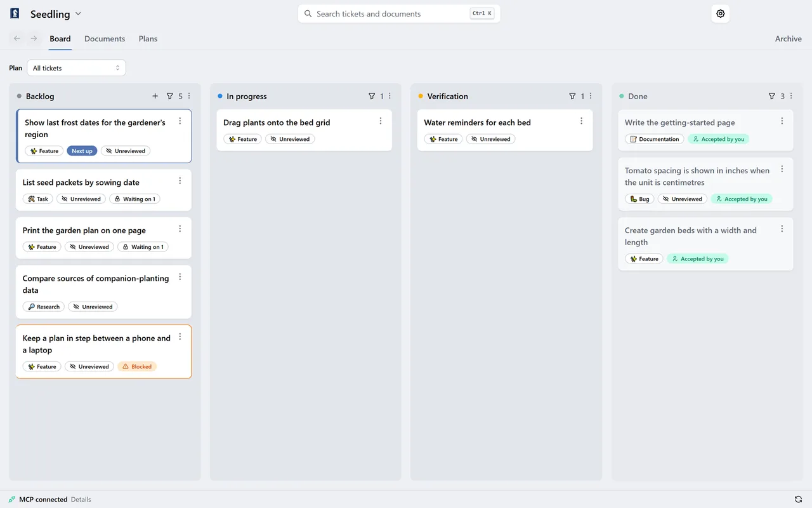Viewport: 812px width, 508px height.
Task: Open the In progress column filter
Action: click(372, 97)
